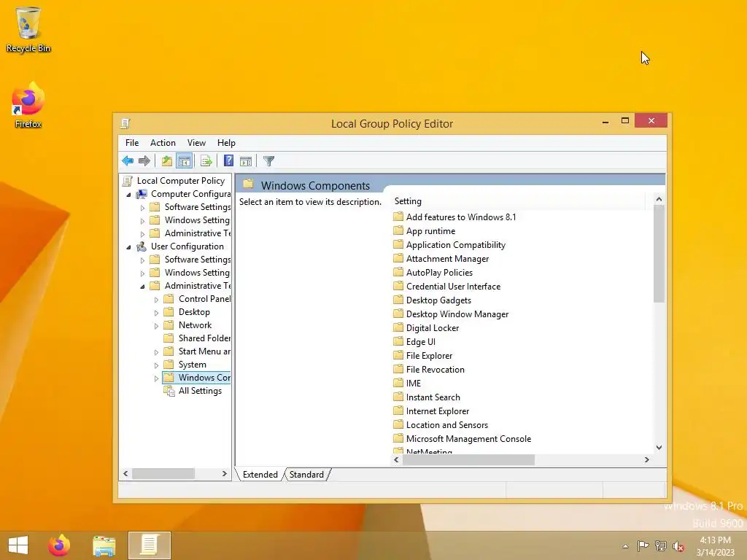Toggle Show/Hide Console Tree icon

(184, 161)
